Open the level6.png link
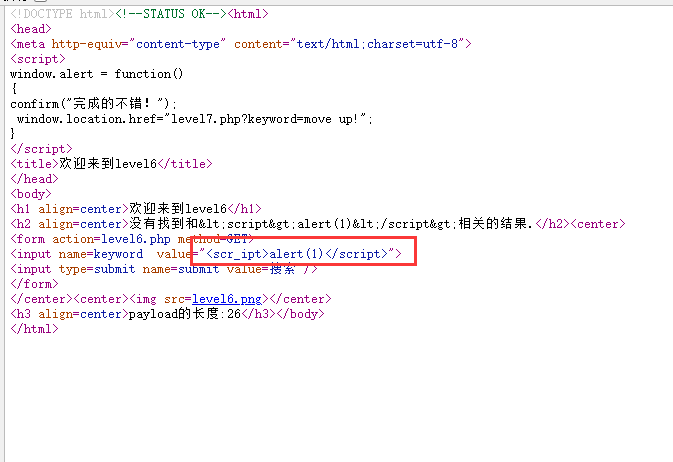Viewport: 673px width, 462px height. point(227,299)
